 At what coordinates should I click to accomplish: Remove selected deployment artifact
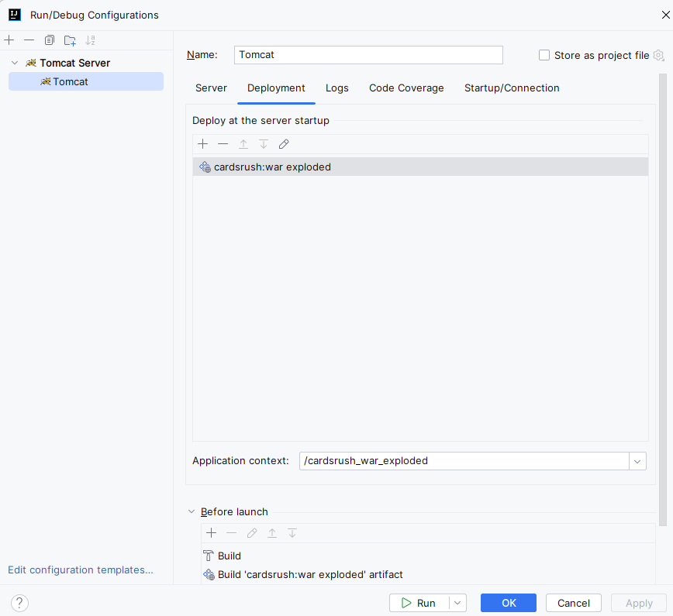click(223, 144)
